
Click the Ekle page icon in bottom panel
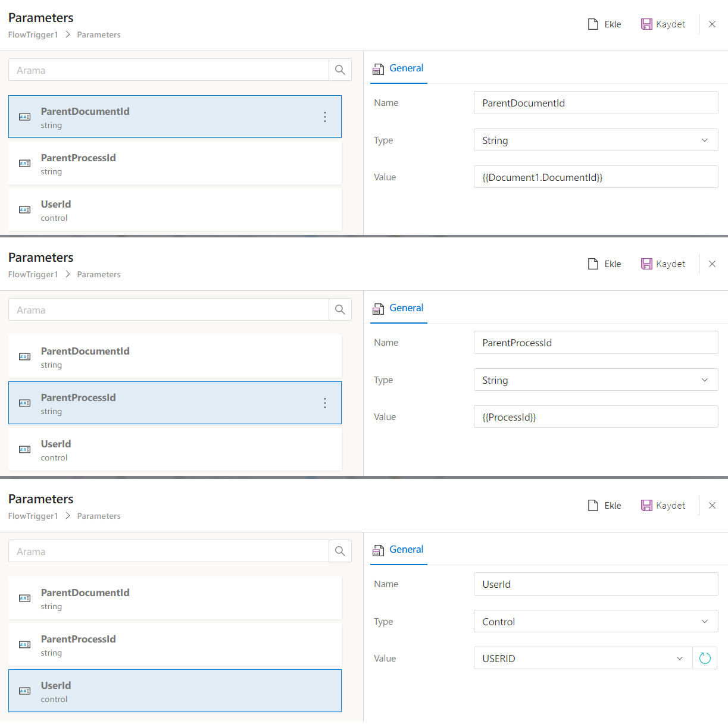coord(593,506)
